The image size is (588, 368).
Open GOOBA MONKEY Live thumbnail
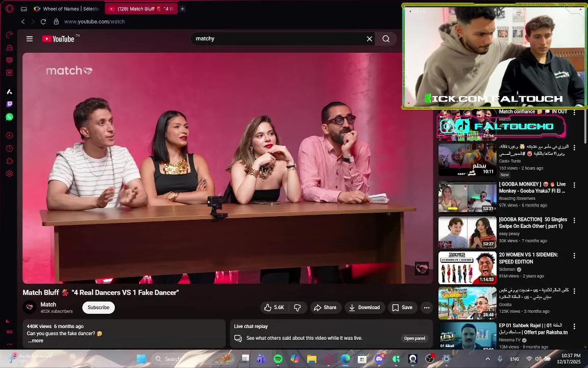[x=467, y=197]
